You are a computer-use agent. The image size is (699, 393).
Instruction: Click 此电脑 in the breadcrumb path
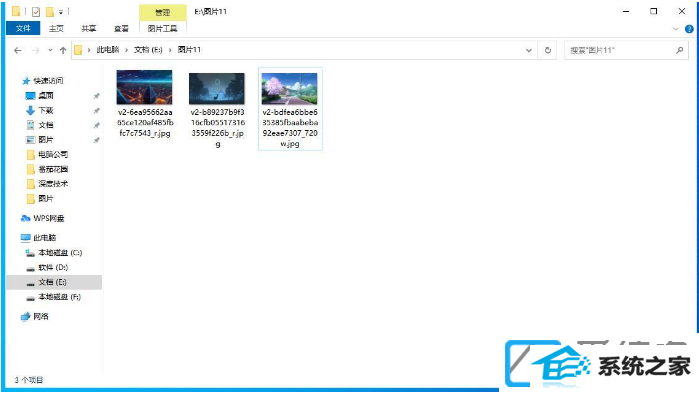pos(108,50)
